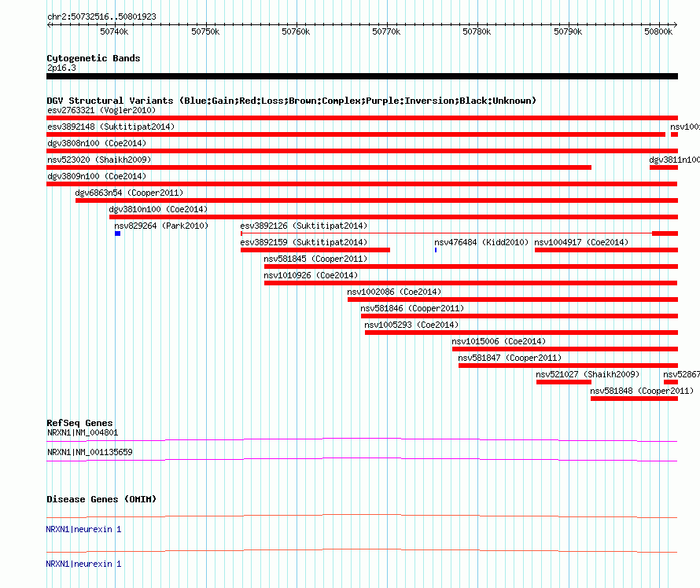
Task: Click nsv581845 (Cooper2011) variant label
Action: coord(315,259)
